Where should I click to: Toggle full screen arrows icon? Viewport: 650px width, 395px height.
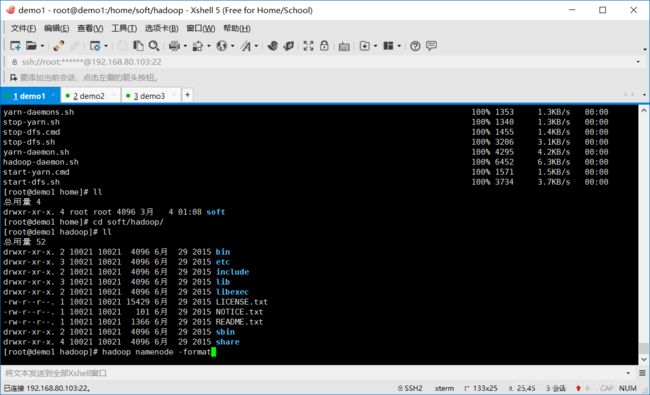pos(308,46)
